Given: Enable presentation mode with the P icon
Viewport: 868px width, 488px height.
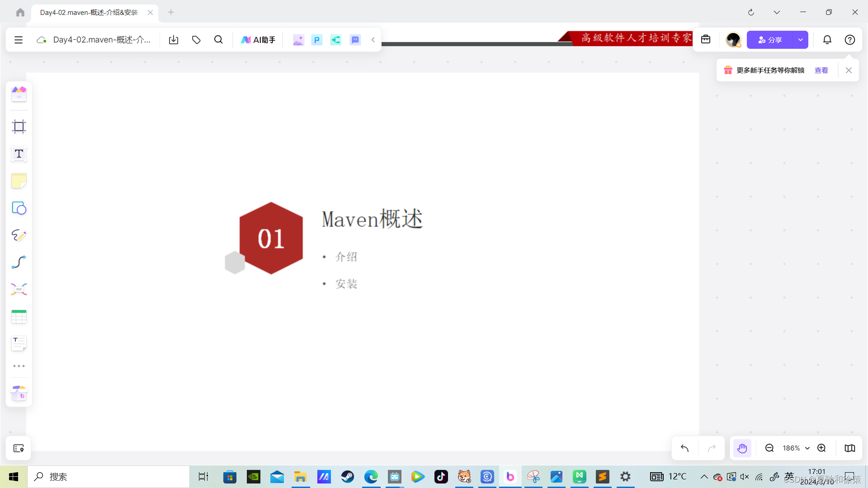Looking at the screenshot, I should (316, 40).
